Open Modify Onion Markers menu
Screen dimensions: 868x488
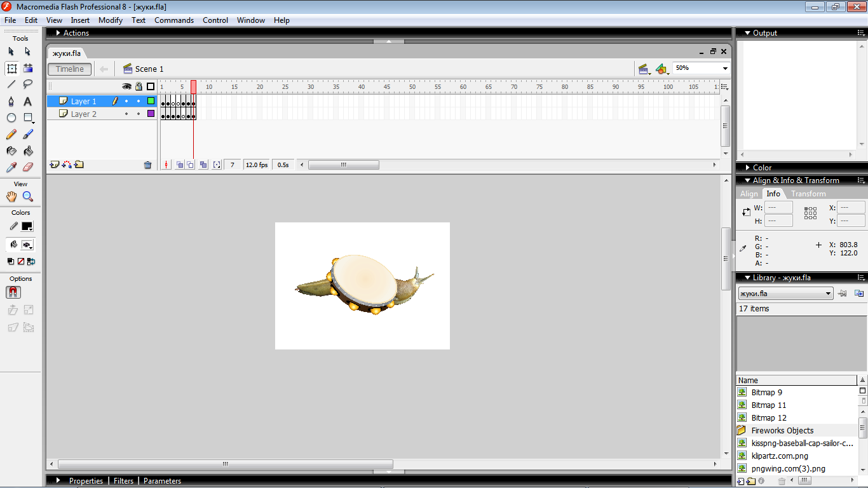(x=217, y=165)
